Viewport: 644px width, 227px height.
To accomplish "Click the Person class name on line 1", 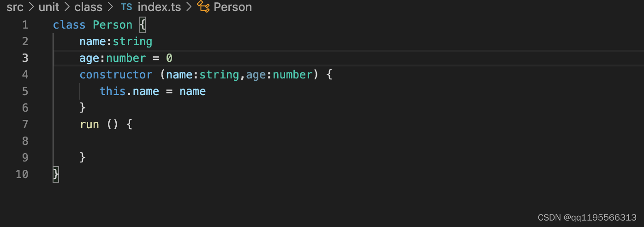I will click(113, 25).
